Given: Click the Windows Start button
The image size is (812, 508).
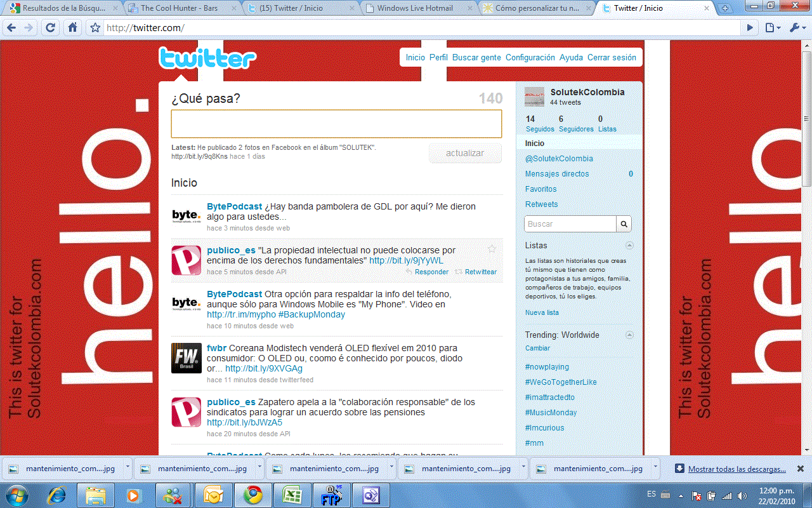Looking at the screenshot, I should [17, 494].
